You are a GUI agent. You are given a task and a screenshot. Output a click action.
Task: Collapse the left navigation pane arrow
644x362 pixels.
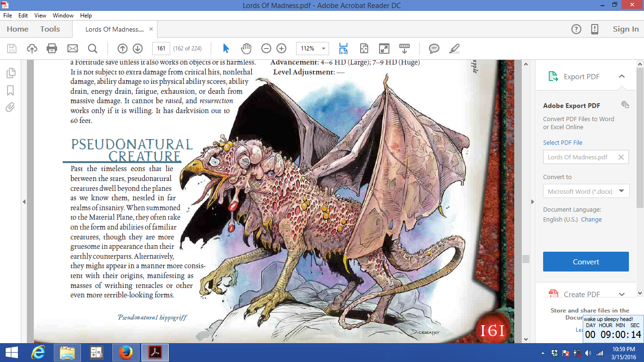24,201
